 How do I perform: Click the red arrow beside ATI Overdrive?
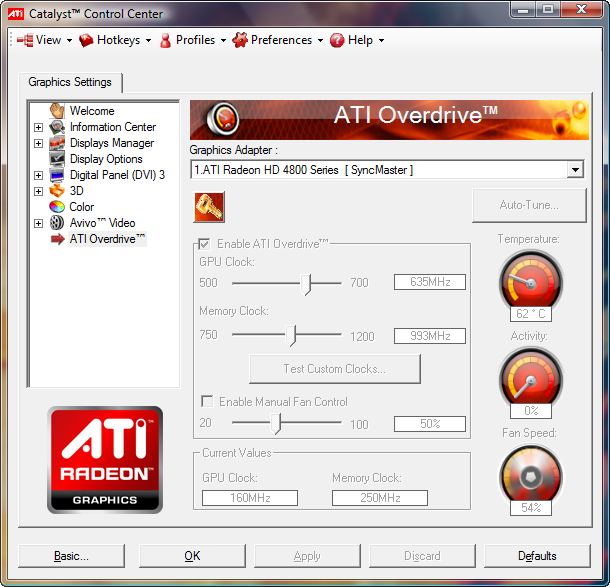click(58, 239)
